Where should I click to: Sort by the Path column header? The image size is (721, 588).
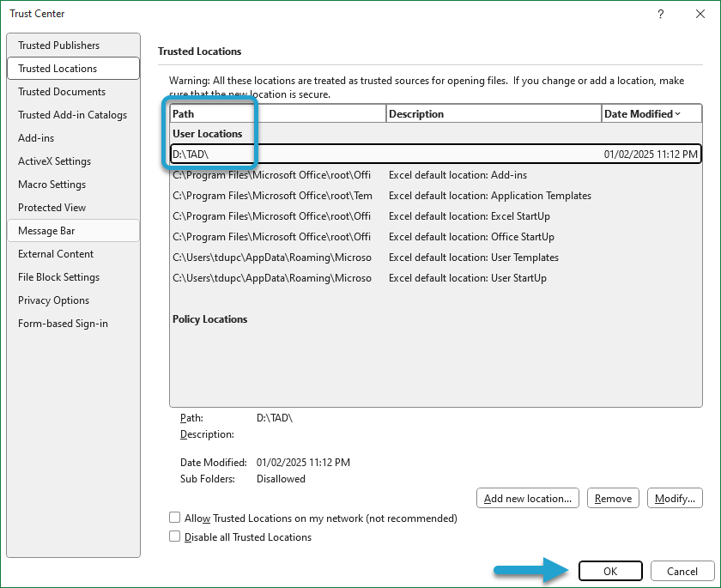(x=278, y=114)
